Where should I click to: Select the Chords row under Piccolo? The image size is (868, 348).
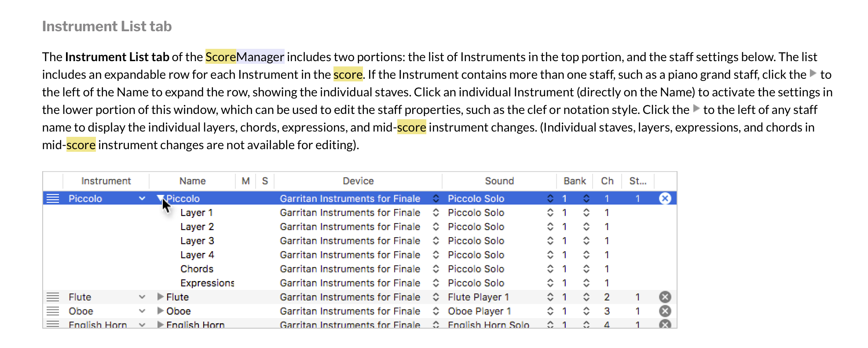click(x=197, y=269)
